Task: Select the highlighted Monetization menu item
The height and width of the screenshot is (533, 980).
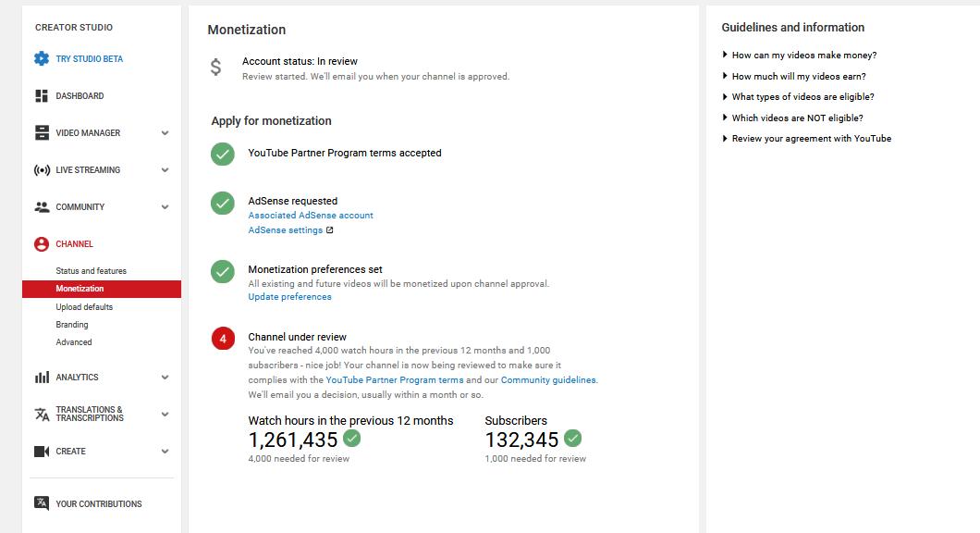Action: [102, 289]
